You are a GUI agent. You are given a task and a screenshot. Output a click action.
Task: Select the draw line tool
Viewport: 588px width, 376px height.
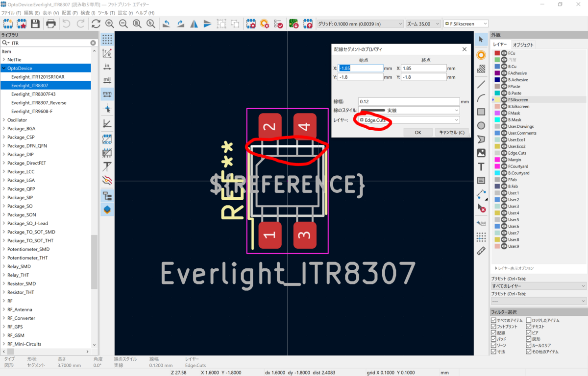(x=481, y=84)
